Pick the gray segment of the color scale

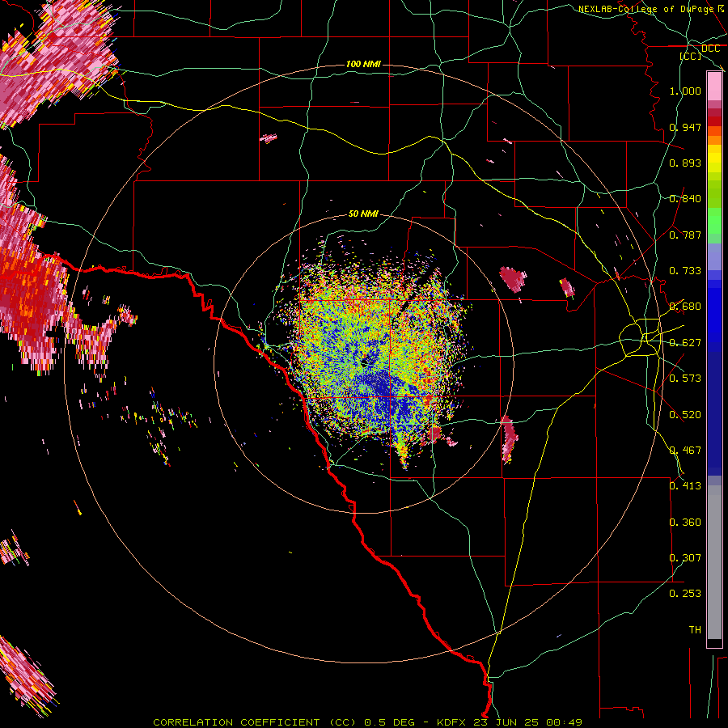point(714,562)
